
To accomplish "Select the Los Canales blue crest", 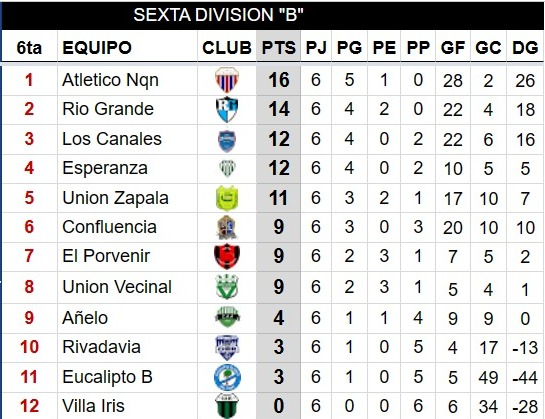I will (x=227, y=140).
